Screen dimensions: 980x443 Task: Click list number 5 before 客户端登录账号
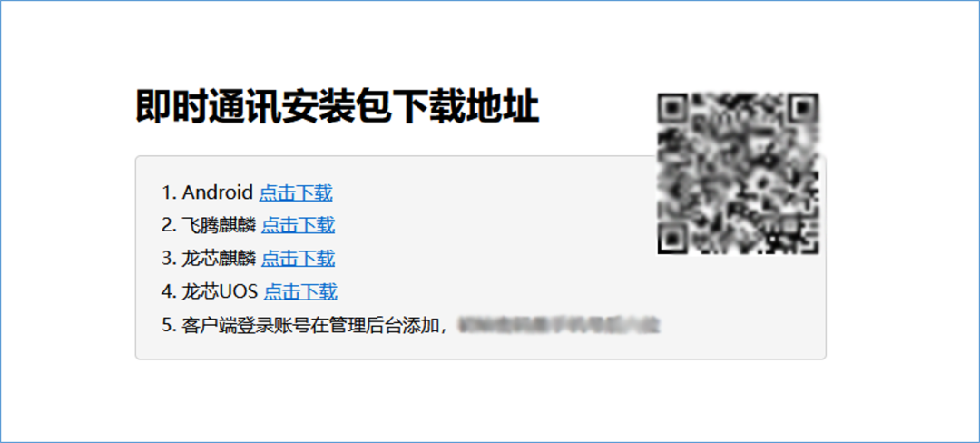(169, 326)
